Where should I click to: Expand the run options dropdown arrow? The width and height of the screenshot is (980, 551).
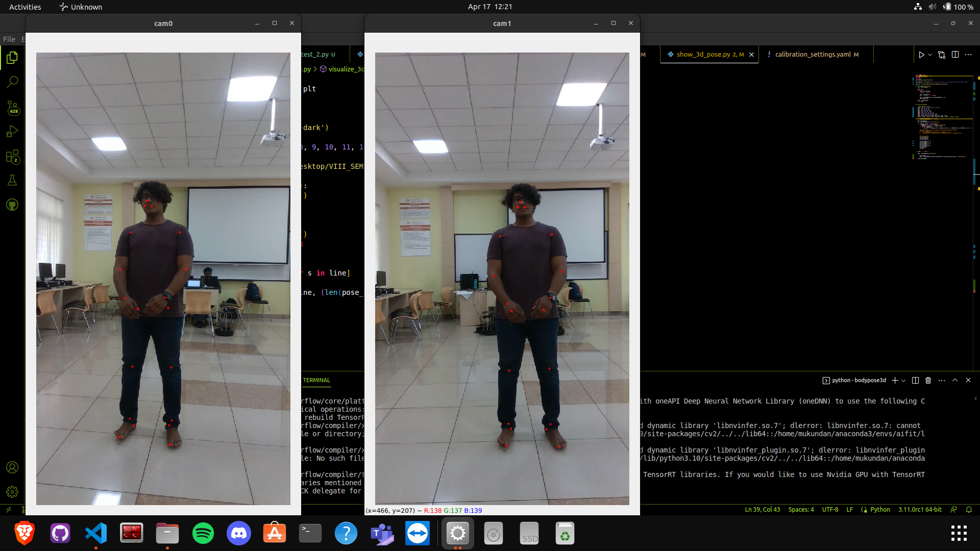[930, 55]
